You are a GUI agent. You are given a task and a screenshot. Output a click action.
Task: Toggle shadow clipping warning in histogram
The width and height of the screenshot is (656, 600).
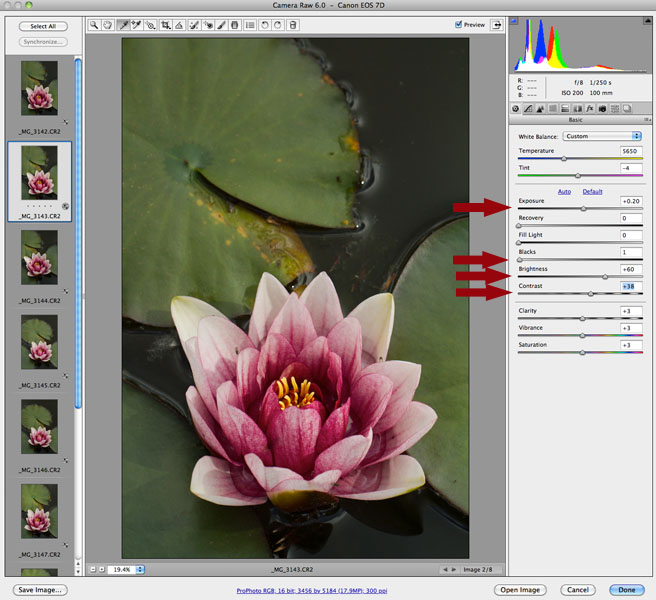click(514, 21)
